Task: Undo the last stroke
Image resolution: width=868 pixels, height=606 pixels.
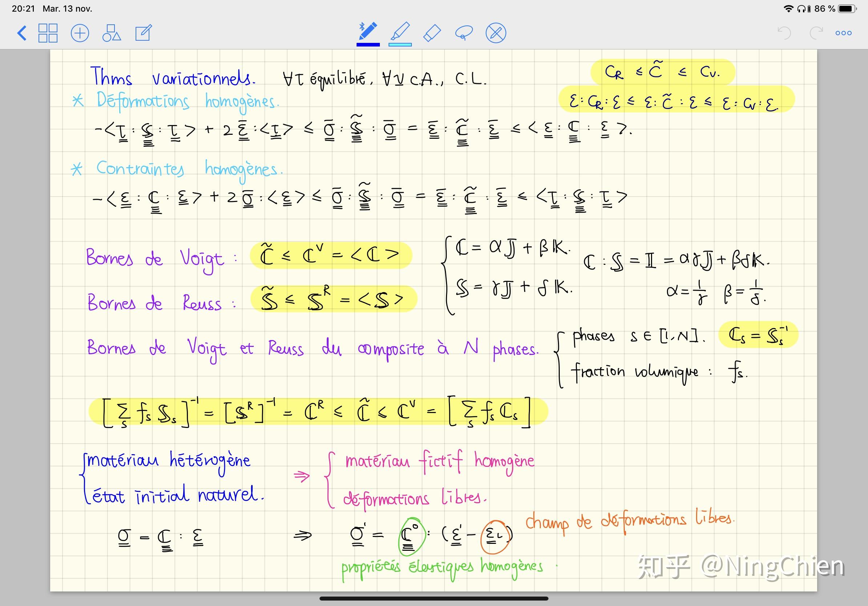Action: (x=784, y=33)
